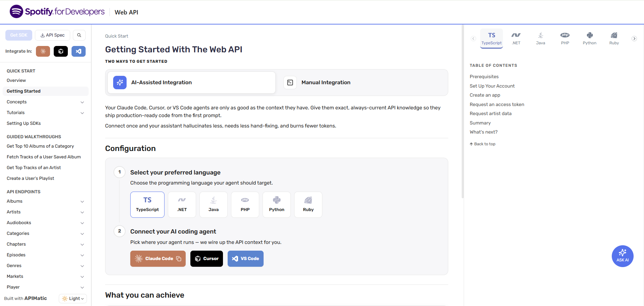The image size is (644, 306).
Task: Expand the Markets endpoints chevron
Action: point(82,277)
